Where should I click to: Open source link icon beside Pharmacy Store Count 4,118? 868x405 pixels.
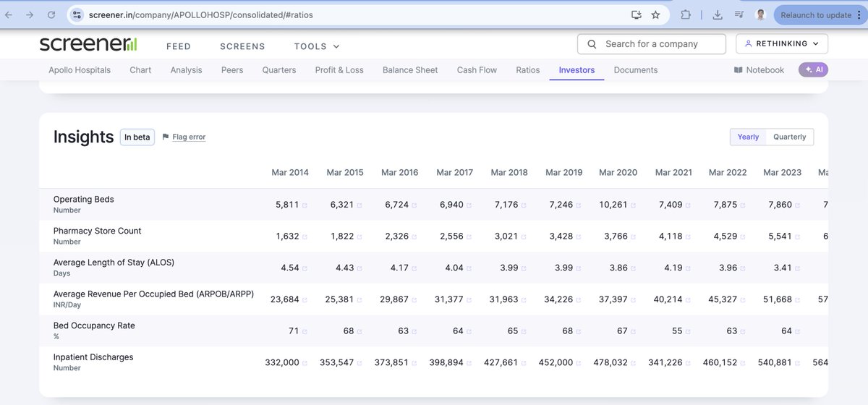coord(688,236)
